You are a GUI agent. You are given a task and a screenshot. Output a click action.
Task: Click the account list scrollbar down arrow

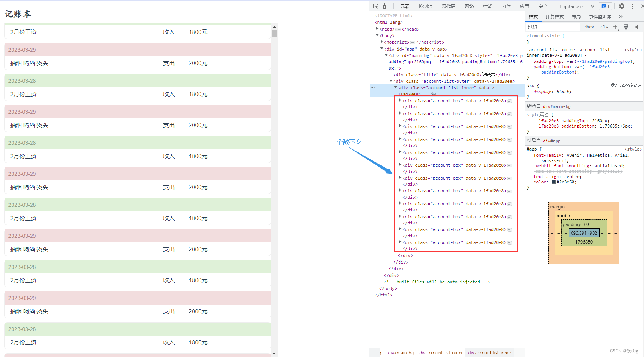coord(274,354)
